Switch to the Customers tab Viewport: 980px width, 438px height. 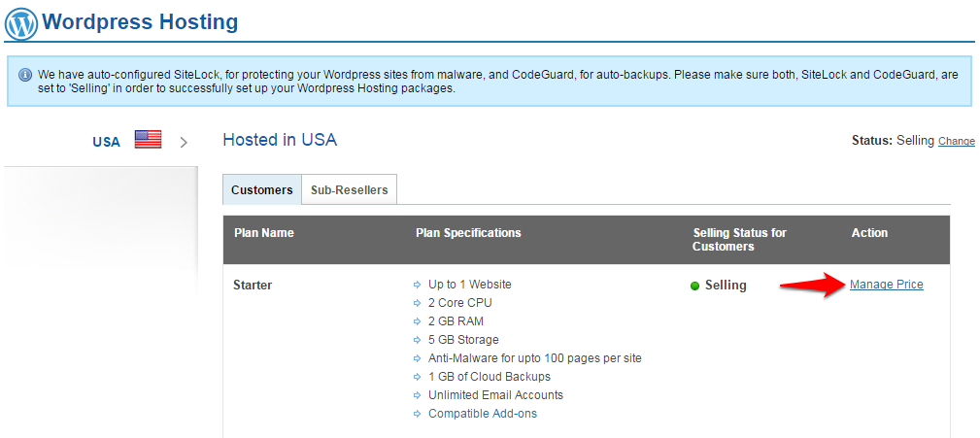point(261,189)
